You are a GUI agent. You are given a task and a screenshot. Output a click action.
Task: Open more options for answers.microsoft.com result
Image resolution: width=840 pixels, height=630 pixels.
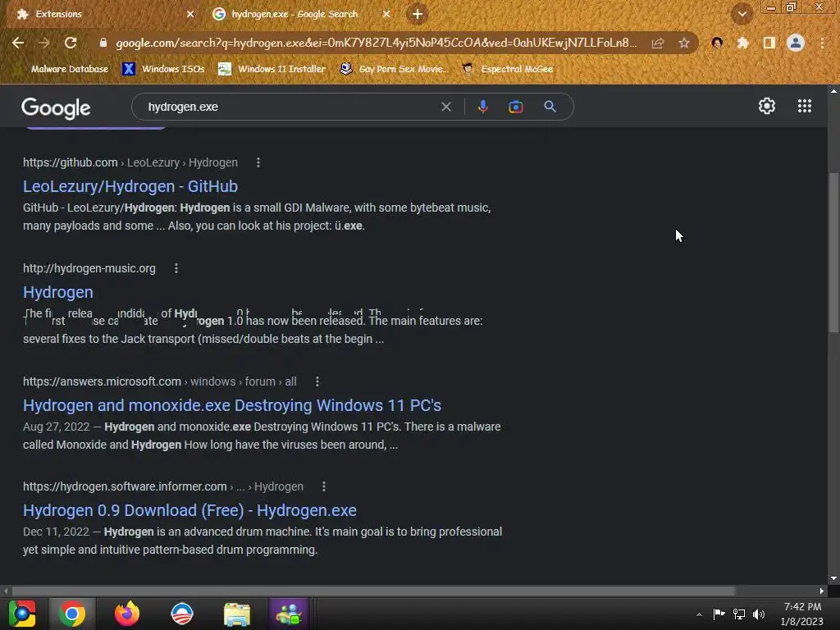point(317,381)
